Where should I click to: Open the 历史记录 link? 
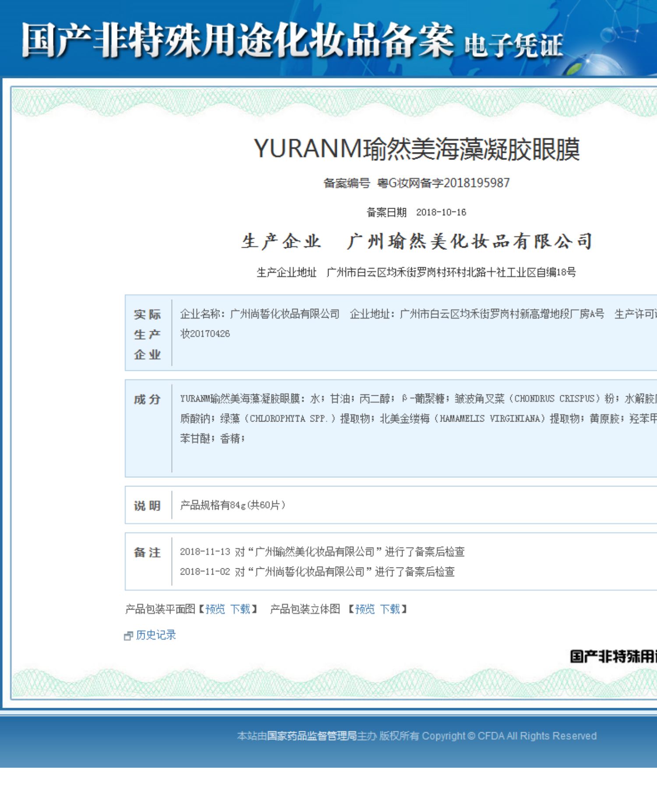coord(156,635)
